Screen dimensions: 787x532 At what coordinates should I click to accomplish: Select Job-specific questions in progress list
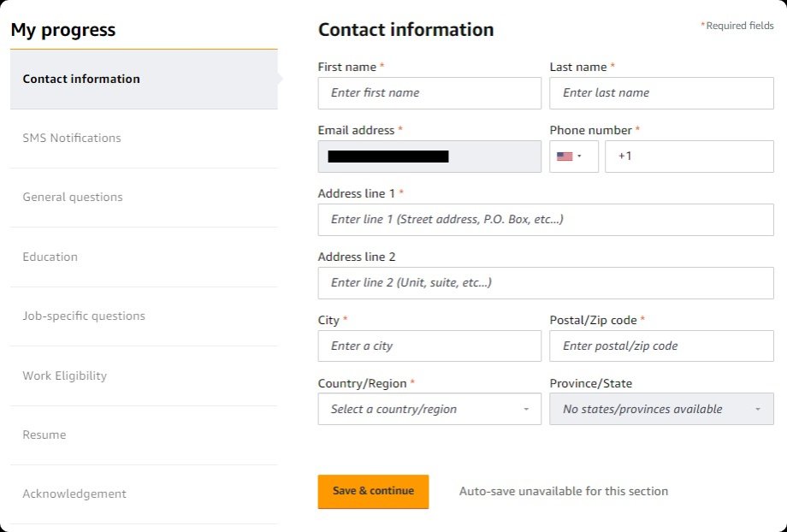(86, 316)
